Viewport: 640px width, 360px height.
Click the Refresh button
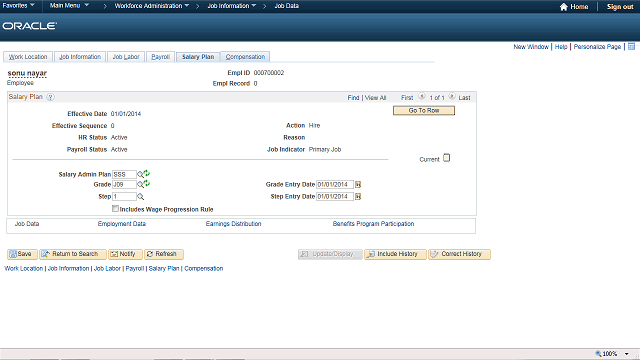pyautogui.click(x=164, y=254)
